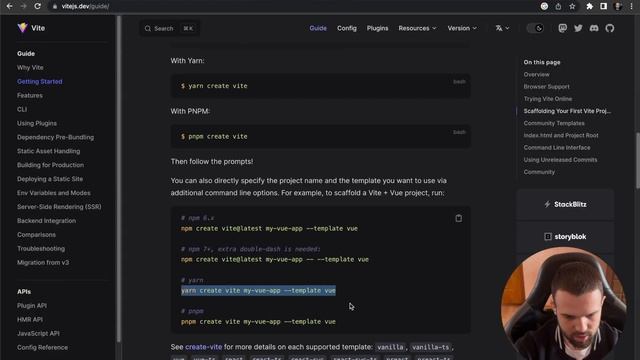Open HMR API sidebar page
640x360 pixels.
click(30, 319)
